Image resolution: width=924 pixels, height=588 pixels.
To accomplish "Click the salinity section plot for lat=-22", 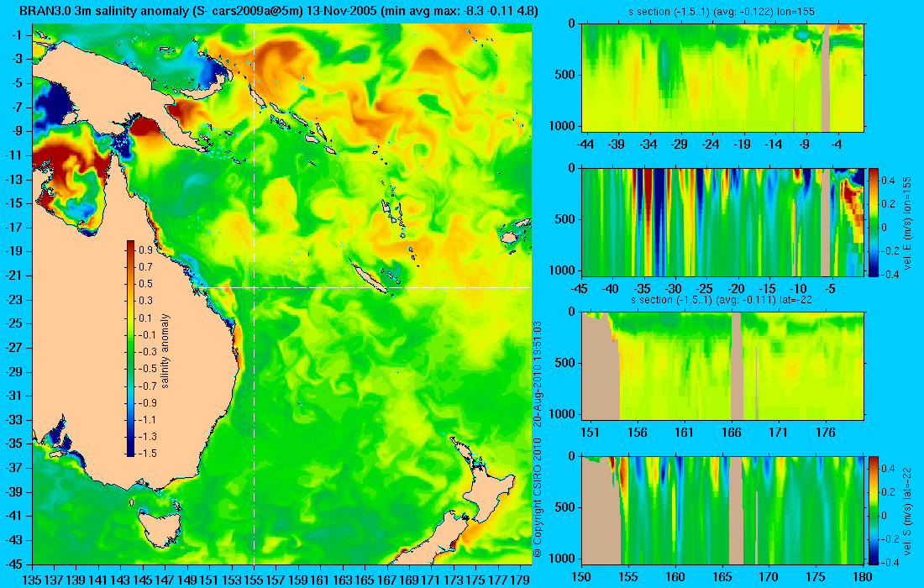I will click(723, 366).
